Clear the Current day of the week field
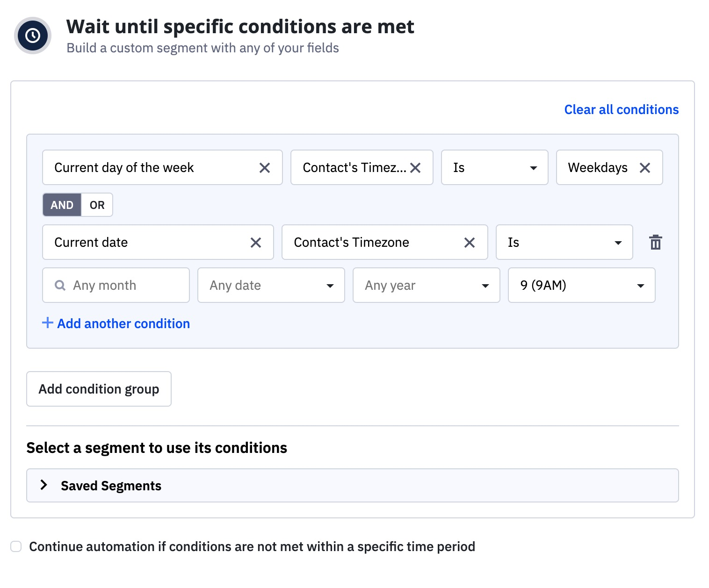 [x=265, y=168]
